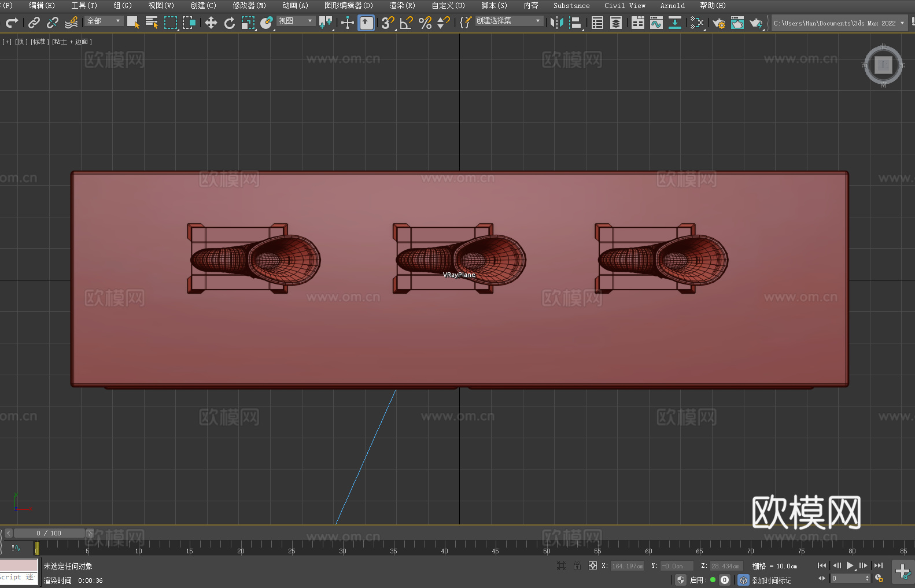The height and width of the screenshot is (588, 915).
Task: Click the Redo arrow icon
Action: [x=12, y=23]
